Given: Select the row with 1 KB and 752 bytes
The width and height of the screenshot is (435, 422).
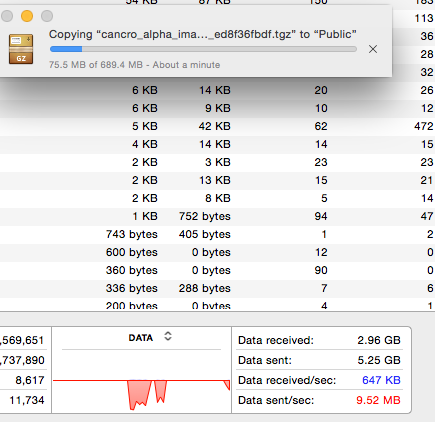Looking at the screenshot, I should point(217,216).
